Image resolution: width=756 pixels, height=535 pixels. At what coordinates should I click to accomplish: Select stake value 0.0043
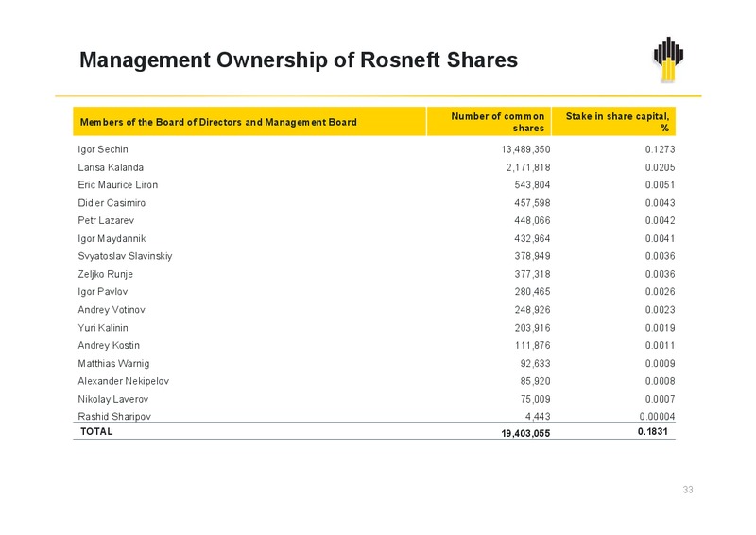pos(660,203)
